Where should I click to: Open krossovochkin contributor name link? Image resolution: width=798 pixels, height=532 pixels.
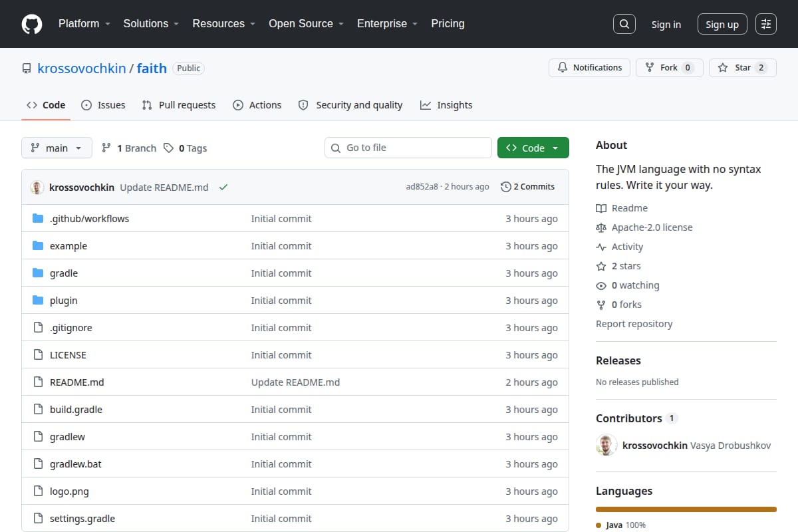pyautogui.click(x=655, y=446)
